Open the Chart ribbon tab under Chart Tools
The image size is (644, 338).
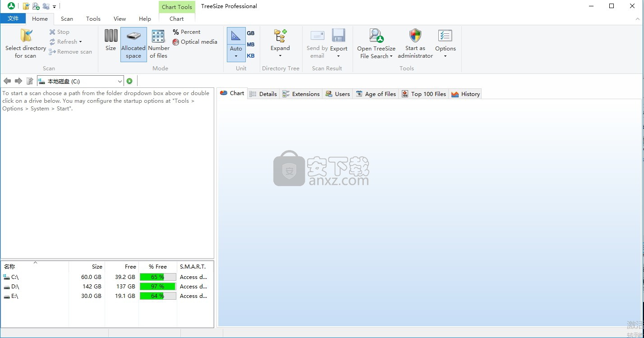tap(177, 19)
